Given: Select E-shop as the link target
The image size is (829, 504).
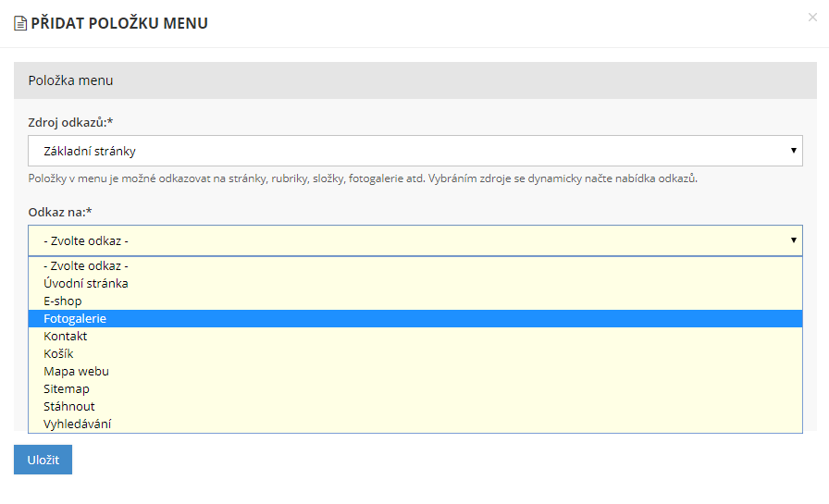Looking at the screenshot, I should pos(63,301).
